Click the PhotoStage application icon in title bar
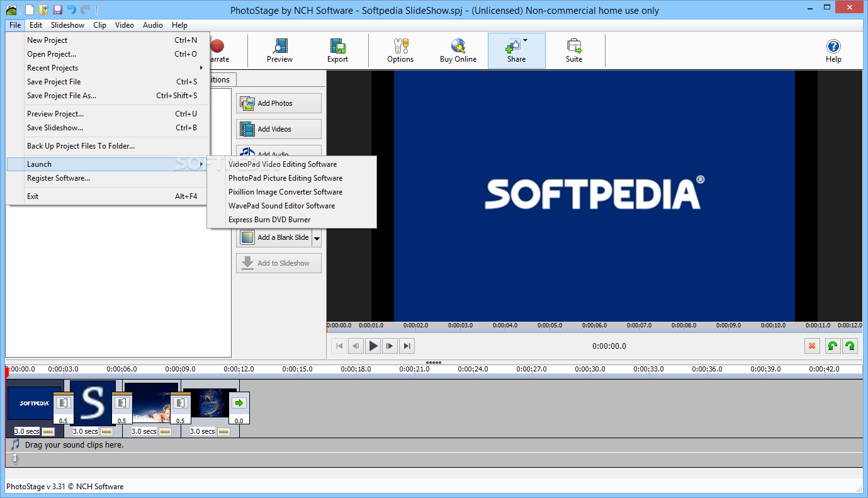Screen dimensions: 868x498 tap(11, 9)
